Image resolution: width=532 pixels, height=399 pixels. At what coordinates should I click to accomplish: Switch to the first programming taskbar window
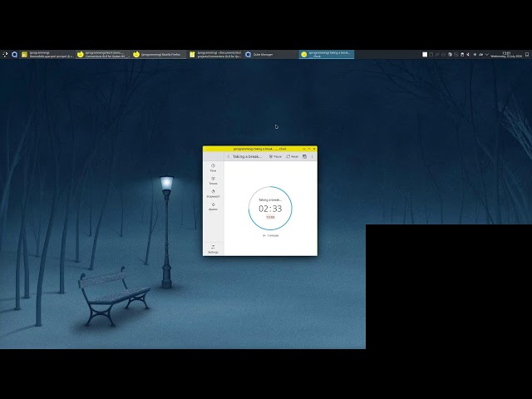[47, 54]
